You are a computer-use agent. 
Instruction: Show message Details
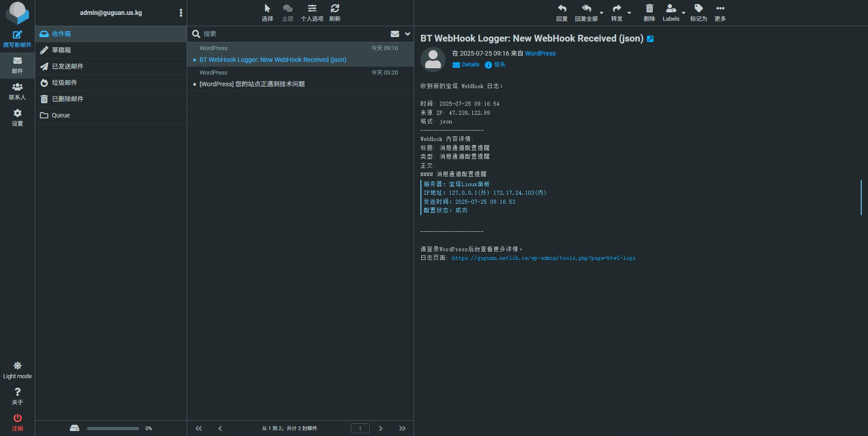[466, 65]
